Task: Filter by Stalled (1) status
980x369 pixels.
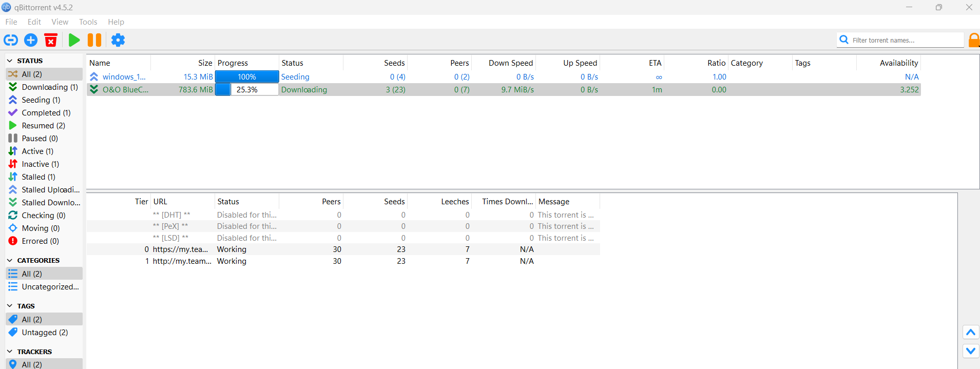Action: [x=44, y=177]
